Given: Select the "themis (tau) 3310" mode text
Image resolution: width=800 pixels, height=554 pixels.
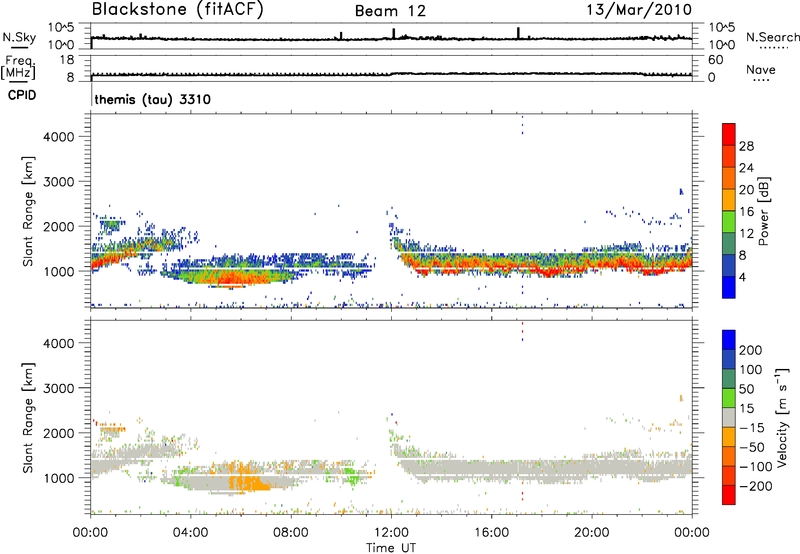Looking at the screenshot, I should pyautogui.click(x=153, y=99).
